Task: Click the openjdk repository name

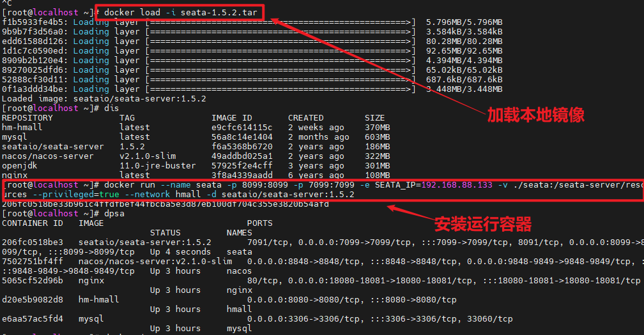Action: tap(20, 166)
